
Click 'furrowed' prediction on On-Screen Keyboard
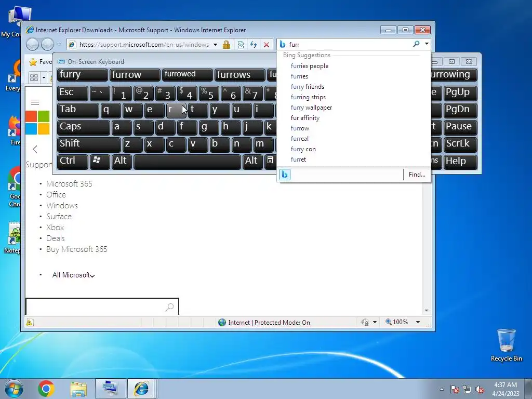point(187,75)
